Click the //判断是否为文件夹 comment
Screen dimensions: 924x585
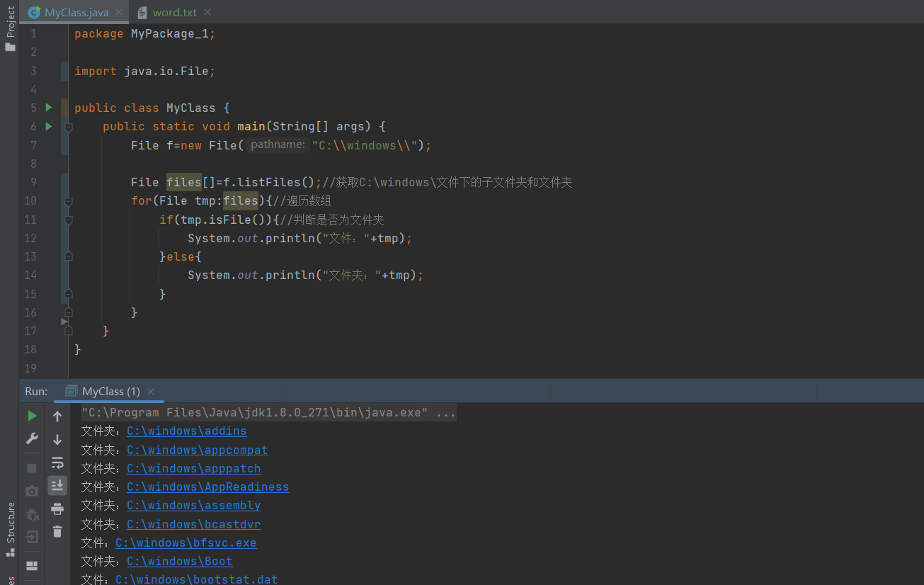point(332,220)
